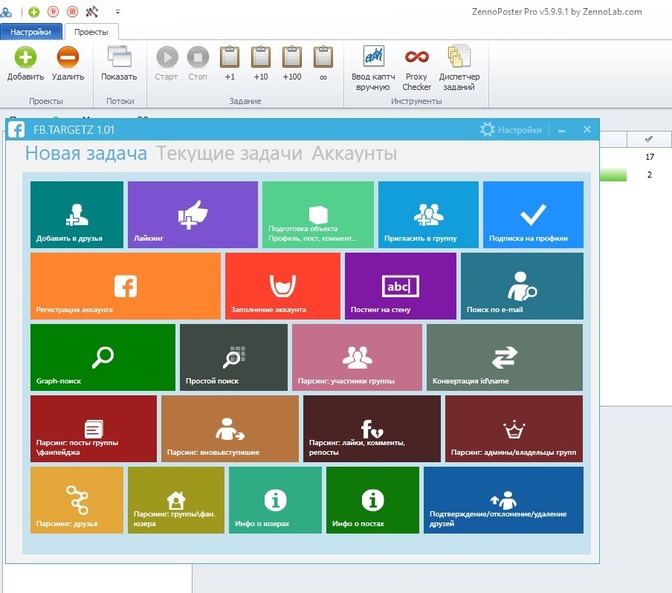Click the green progress bar in ZennoPoster list
Image resolution: width=672 pixels, height=593 pixels.
[613, 175]
